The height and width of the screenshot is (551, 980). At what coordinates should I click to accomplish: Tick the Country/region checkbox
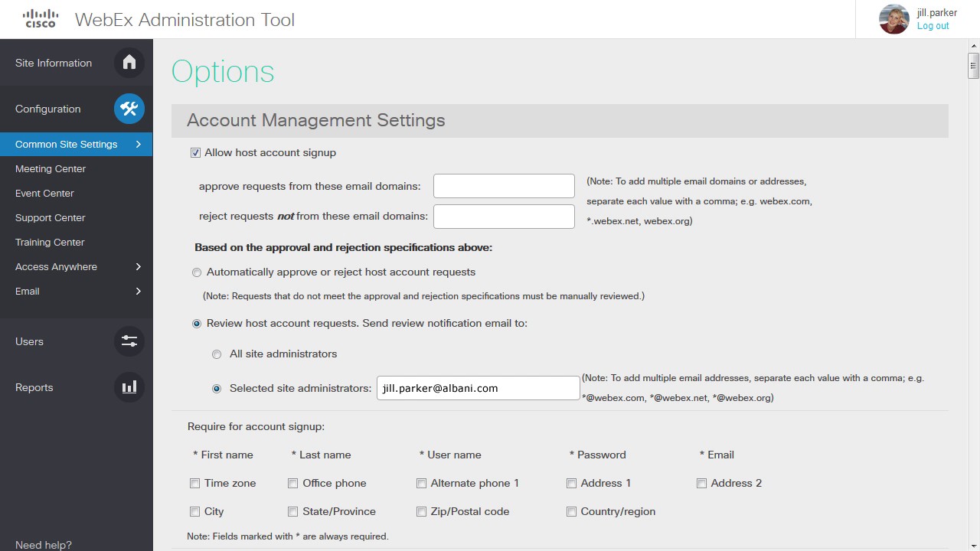click(x=571, y=512)
